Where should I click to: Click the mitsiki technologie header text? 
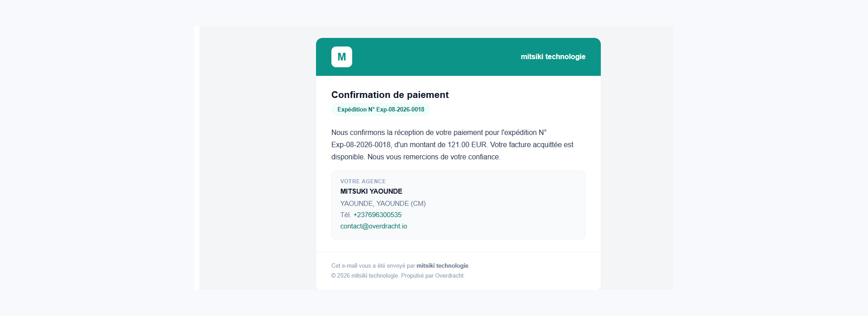[553, 57]
